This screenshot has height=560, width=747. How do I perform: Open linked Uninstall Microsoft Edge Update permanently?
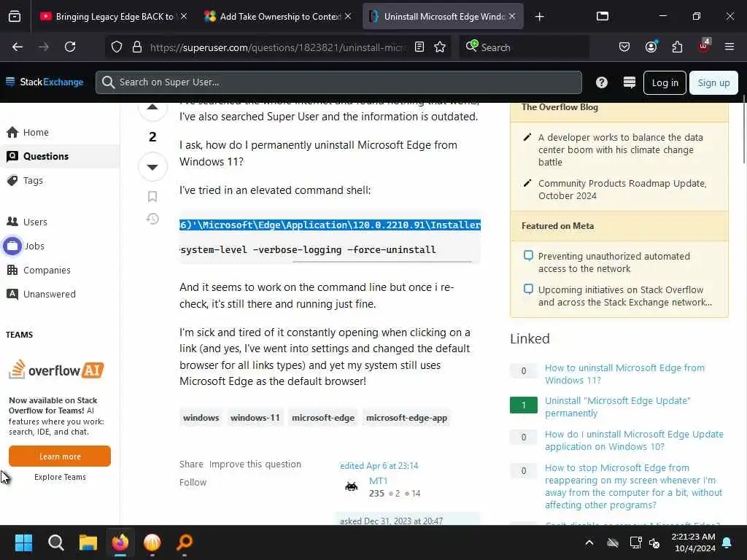pos(617,407)
